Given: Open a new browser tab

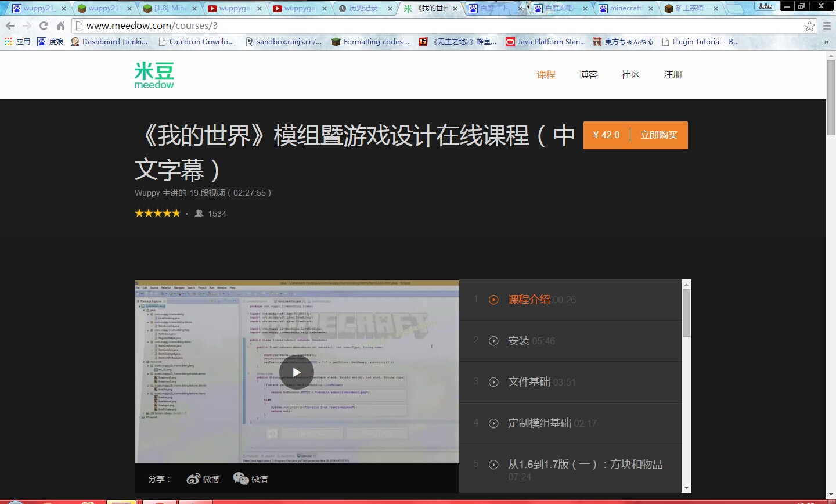Looking at the screenshot, I should click(736, 8).
